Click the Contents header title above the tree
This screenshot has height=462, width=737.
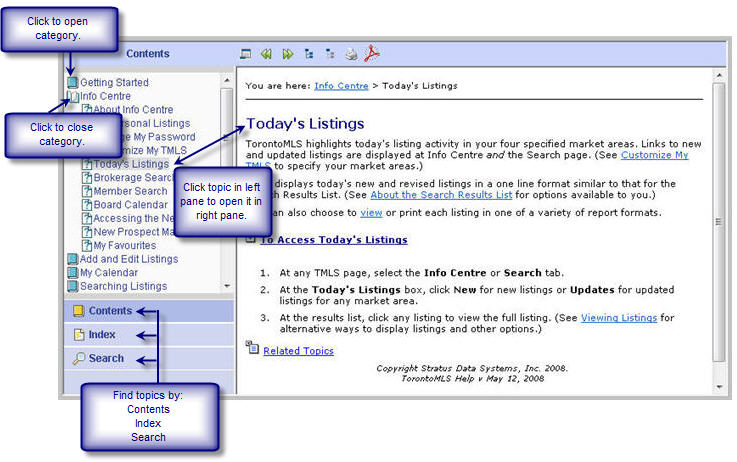tap(148, 54)
